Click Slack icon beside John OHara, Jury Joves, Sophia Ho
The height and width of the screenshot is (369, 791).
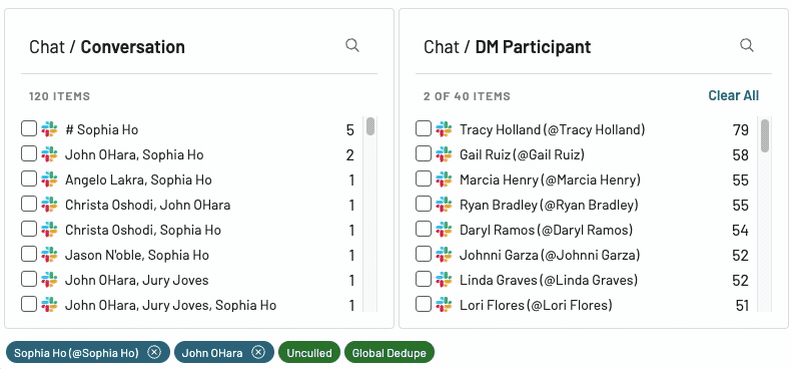click(49, 304)
